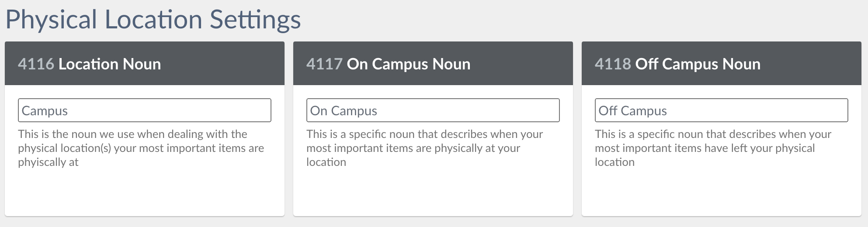Click the Location Noun help description

(x=141, y=148)
